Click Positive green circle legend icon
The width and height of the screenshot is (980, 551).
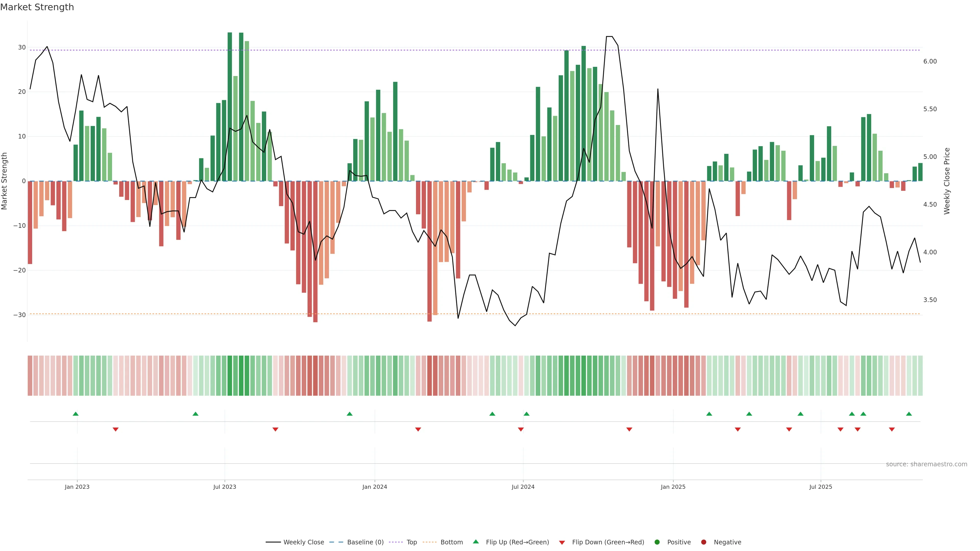(x=657, y=542)
